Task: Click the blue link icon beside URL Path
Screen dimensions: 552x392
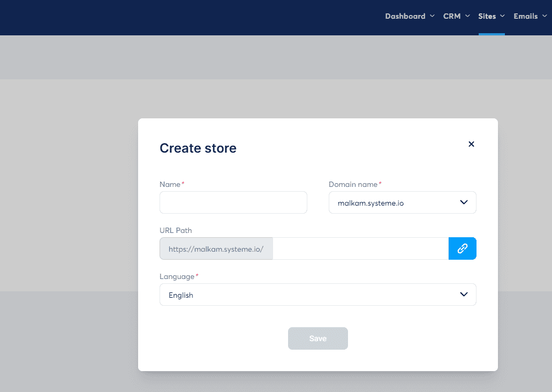Action: tap(462, 248)
